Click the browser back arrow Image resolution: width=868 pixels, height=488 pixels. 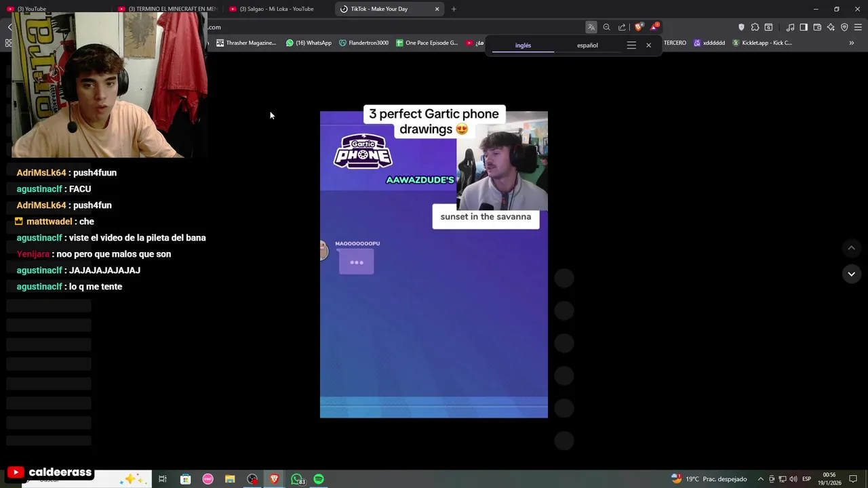tap(9, 27)
